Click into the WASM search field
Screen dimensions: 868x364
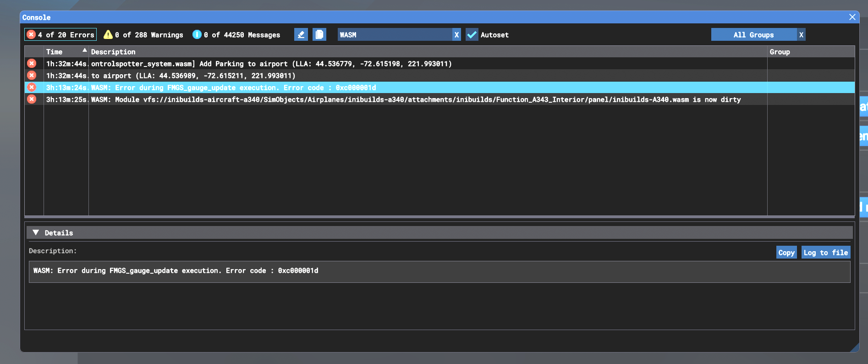(x=394, y=35)
